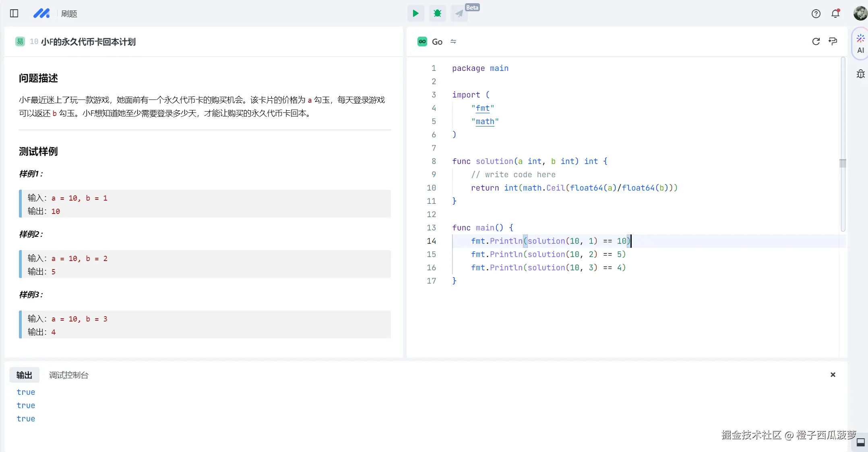Click the // write code here comment
This screenshot has height=452, width=868.
513,174
